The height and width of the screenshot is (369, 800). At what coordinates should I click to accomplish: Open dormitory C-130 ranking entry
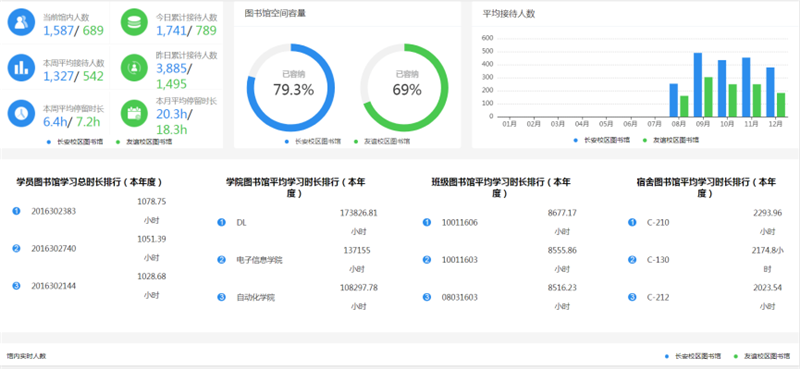click(x=707, y=260)
